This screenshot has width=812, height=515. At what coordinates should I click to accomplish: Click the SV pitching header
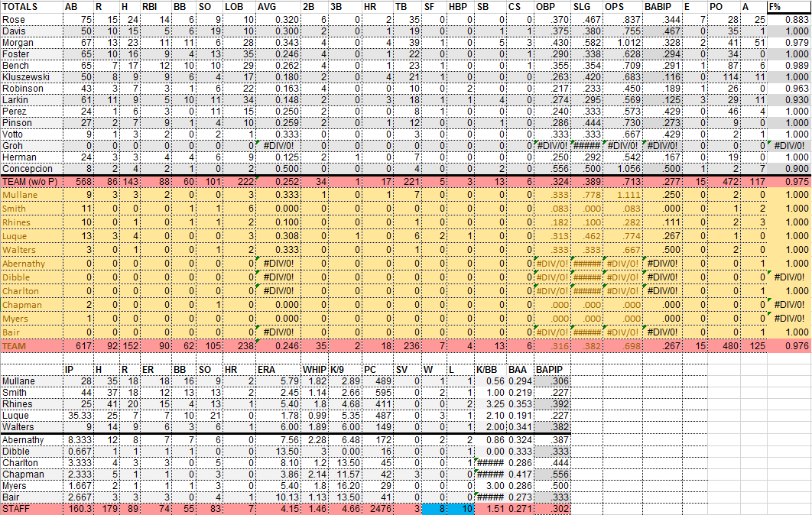click(x=407, y=370)
